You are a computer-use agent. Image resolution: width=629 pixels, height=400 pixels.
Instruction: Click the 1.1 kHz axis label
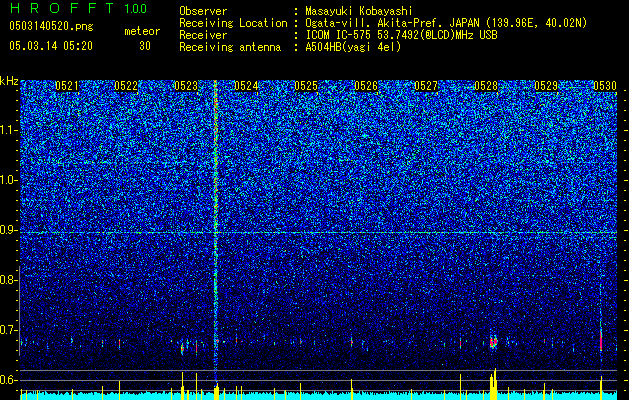point(8,130)
